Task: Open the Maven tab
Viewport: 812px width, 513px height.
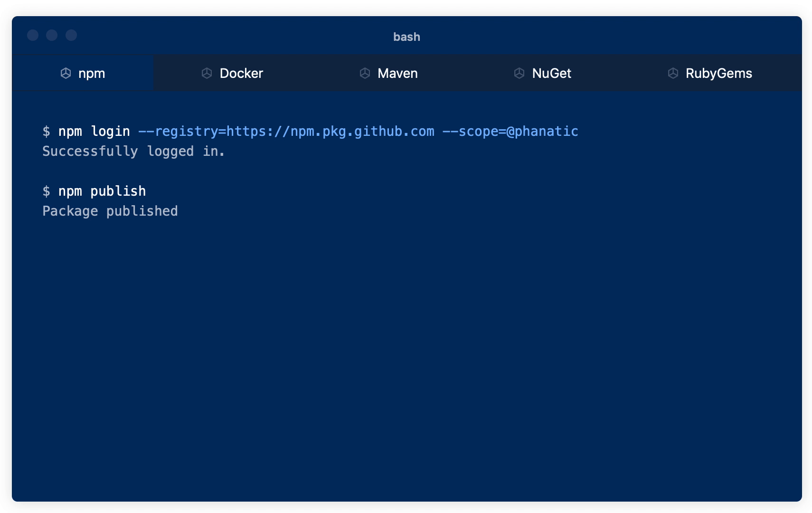Action: click(388, 73)
